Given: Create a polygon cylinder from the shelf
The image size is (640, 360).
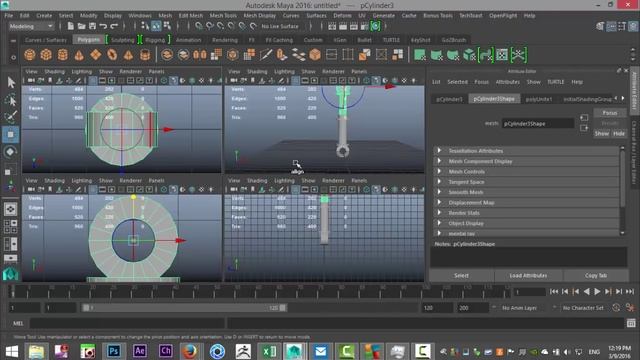Looking at the screenshot, I should 62,55.
